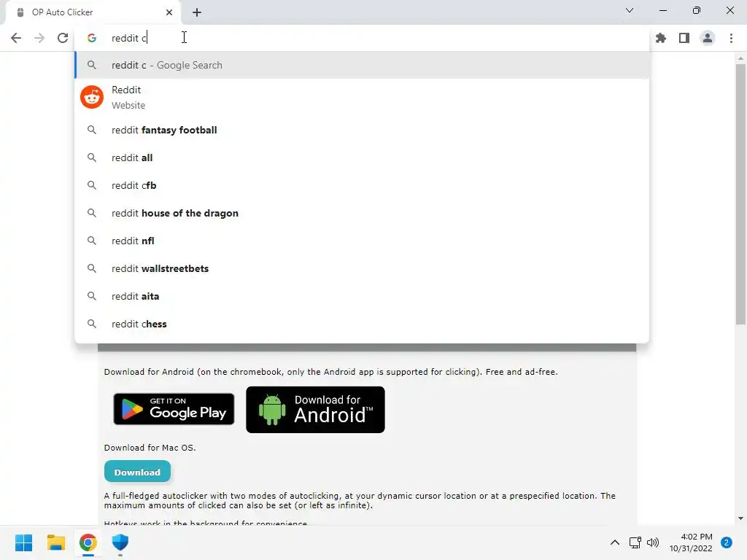Click search icon beside 'reddit chess'
This screenshot has width=747, height=560.
coord(92,324)
